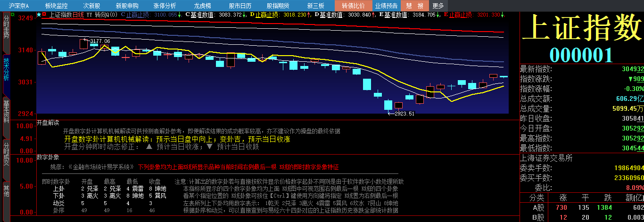Click the 2924 price axis label

point(26,114)
